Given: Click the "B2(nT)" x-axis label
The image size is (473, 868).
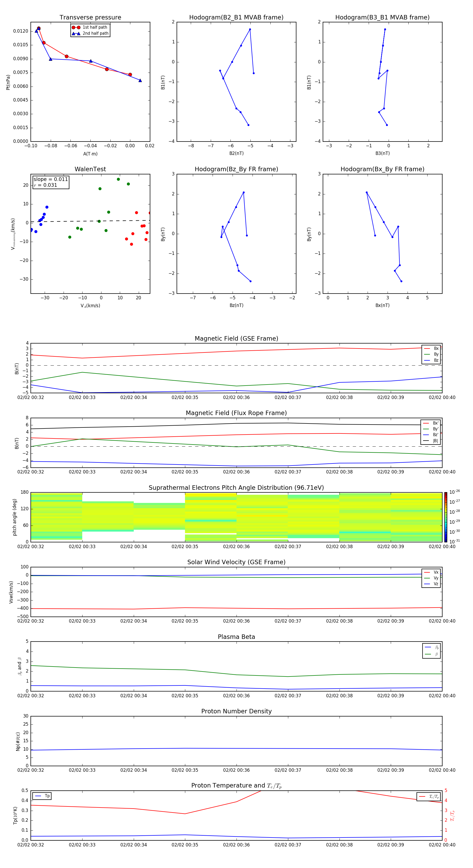Looking at the screenshot, I should 236,153.
